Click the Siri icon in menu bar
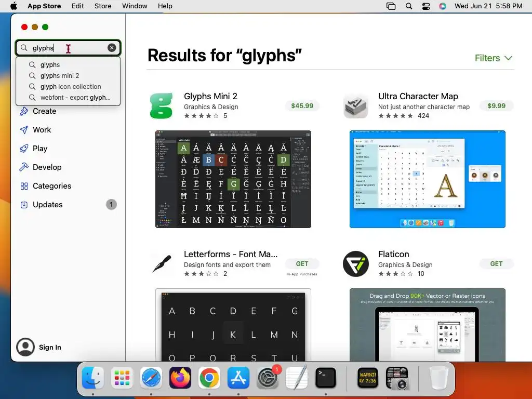532x399 pixels. (443, 6)
